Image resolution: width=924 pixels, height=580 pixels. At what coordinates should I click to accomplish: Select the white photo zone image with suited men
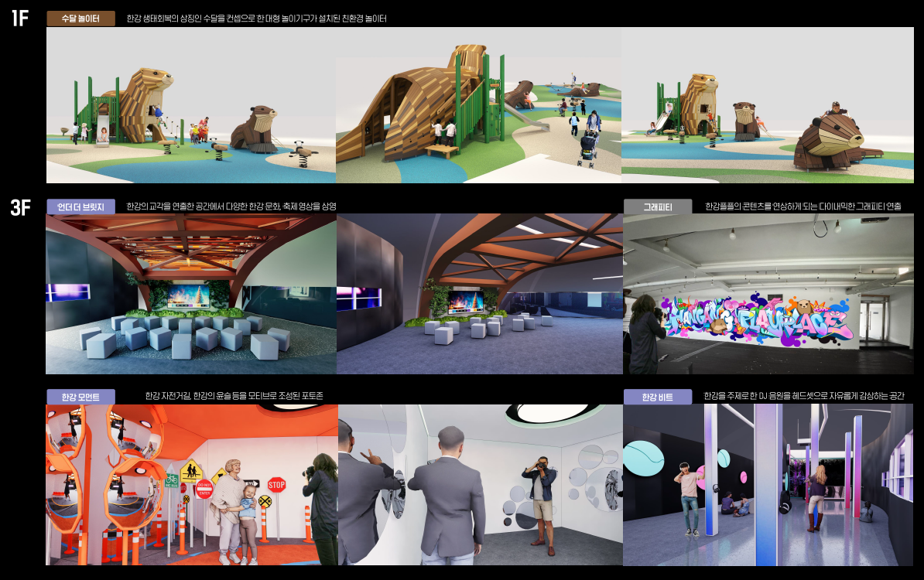click(x=480, y=484)
